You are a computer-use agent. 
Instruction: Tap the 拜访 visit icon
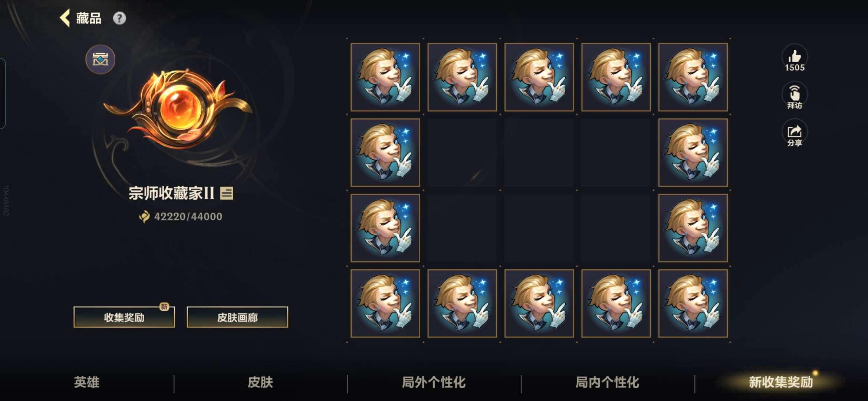tap(795, 96)
